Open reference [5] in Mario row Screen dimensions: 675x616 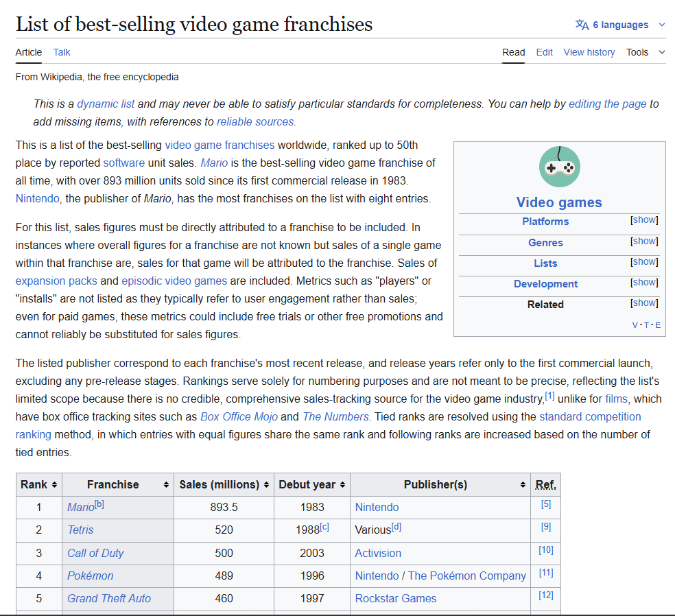(546, 504)
